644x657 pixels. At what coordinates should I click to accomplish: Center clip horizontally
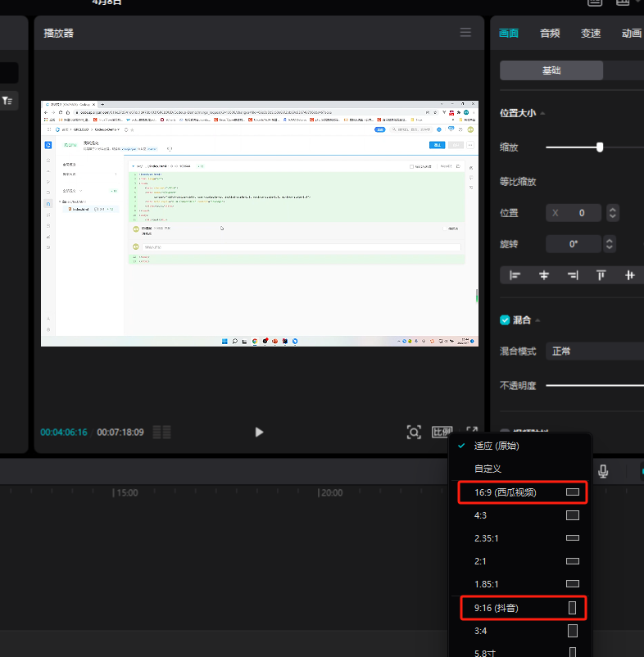(x=543, y=275)
